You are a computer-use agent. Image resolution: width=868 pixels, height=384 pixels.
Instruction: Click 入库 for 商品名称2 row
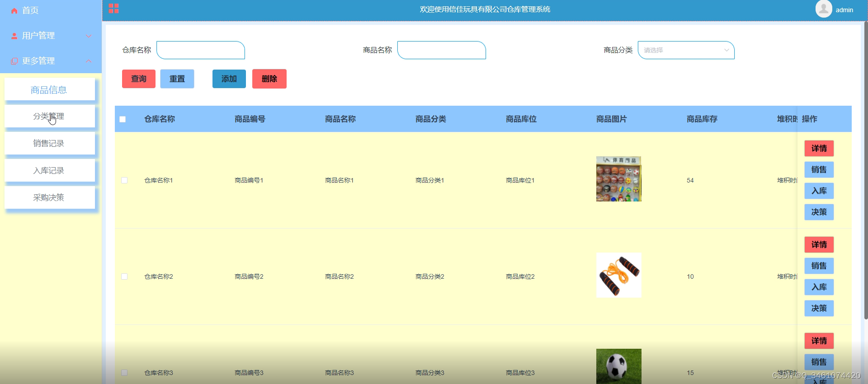819,287
